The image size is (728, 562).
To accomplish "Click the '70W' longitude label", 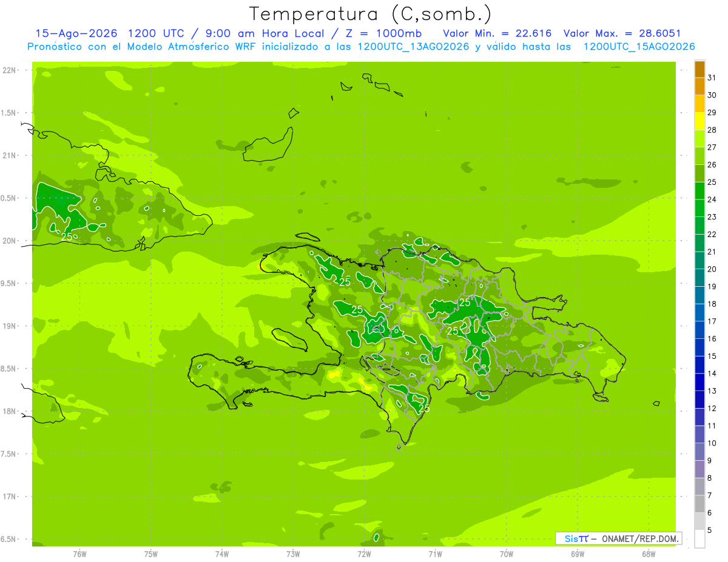I will pyautogui.click(x=507, y=554).
